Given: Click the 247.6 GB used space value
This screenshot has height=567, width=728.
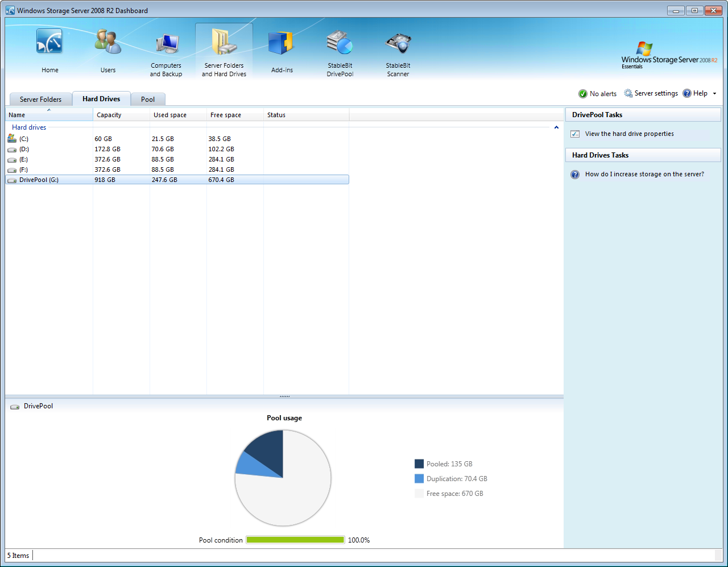Looking at the screenshot, I should tap(164, 180).
